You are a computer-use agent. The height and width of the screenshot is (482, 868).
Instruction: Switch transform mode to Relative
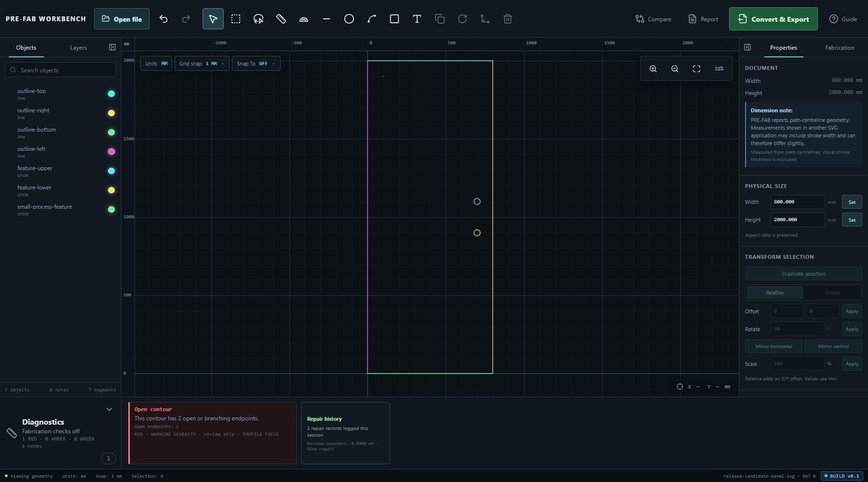(x=775, y=293)
